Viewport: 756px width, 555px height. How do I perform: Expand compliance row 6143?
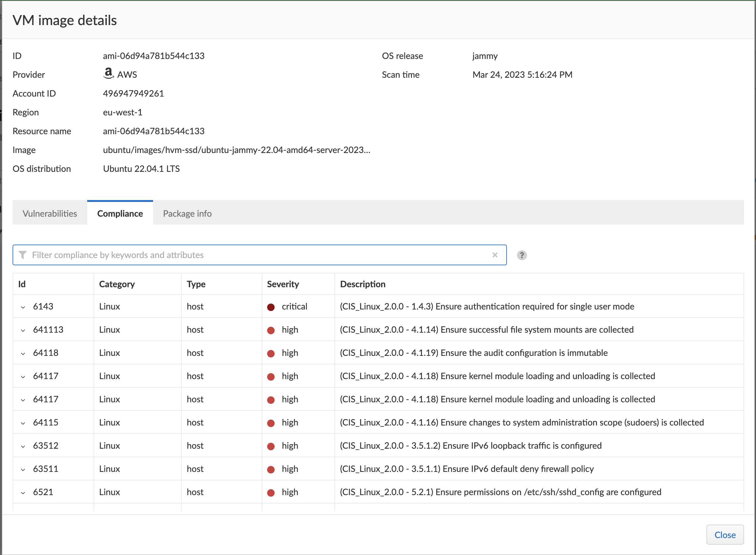coord(23,307)
